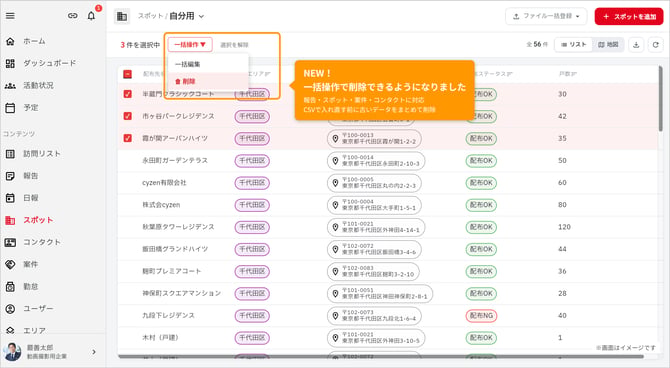
Task: Sort by the エリア column header
Action: [x=259, y=74]
